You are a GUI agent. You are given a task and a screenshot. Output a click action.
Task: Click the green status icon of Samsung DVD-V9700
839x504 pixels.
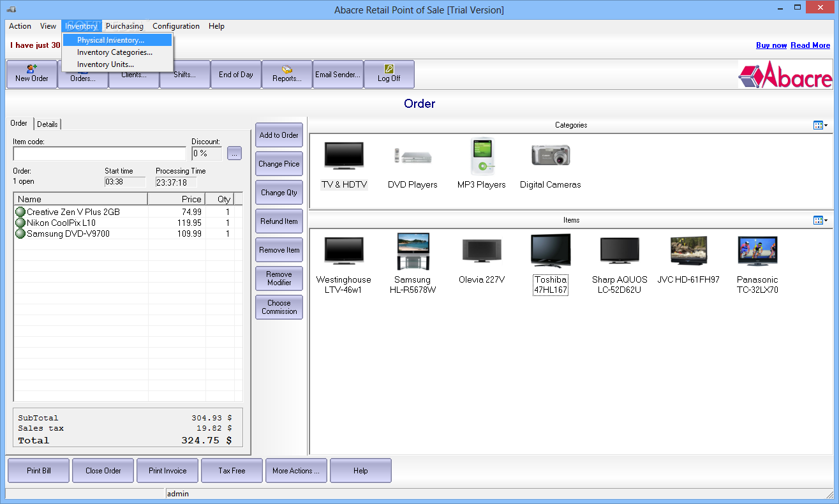point(20,233)
